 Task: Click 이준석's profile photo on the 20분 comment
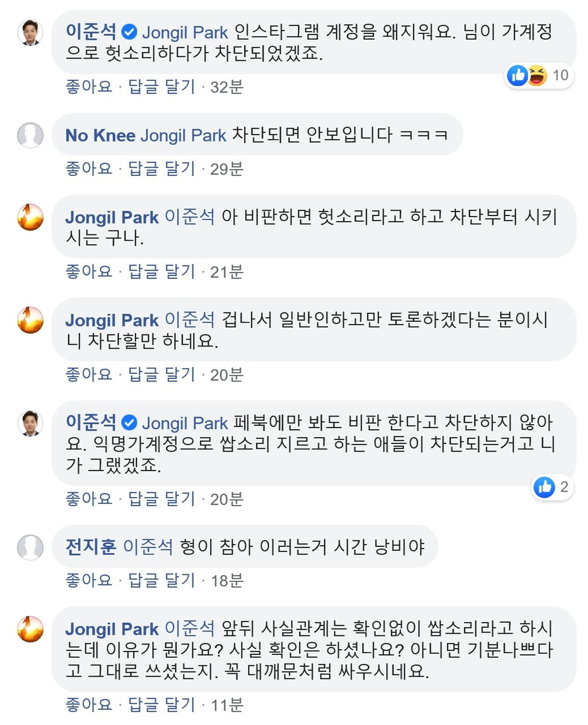click(x=30, y=423)
